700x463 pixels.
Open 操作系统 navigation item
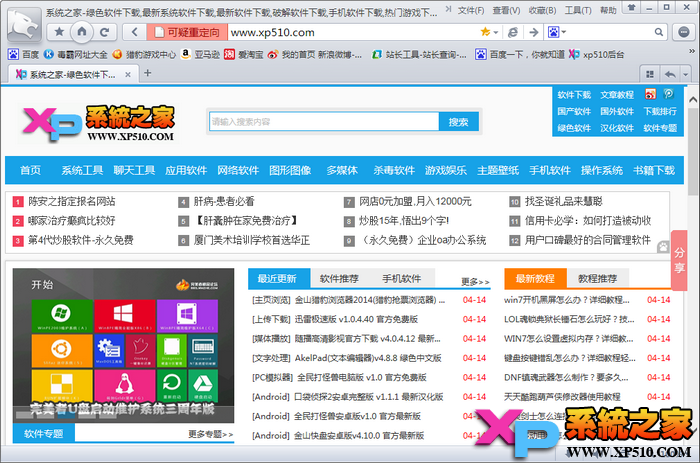pyautogui.click(x=601, y=170)
